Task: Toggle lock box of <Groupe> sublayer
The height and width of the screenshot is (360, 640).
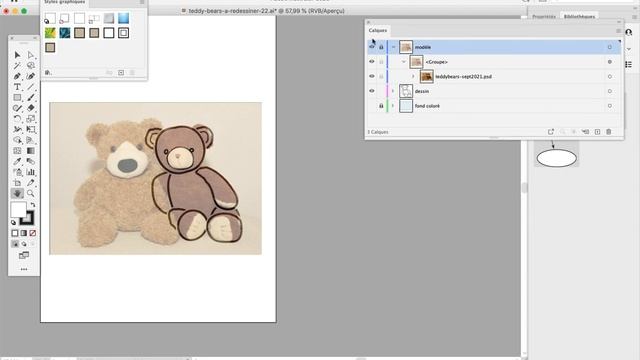Action: [x=381, y=62]
